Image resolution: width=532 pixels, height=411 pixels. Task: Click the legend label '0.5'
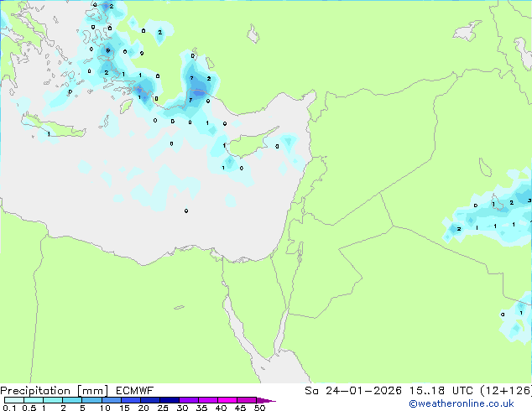(x=29, y=408)
